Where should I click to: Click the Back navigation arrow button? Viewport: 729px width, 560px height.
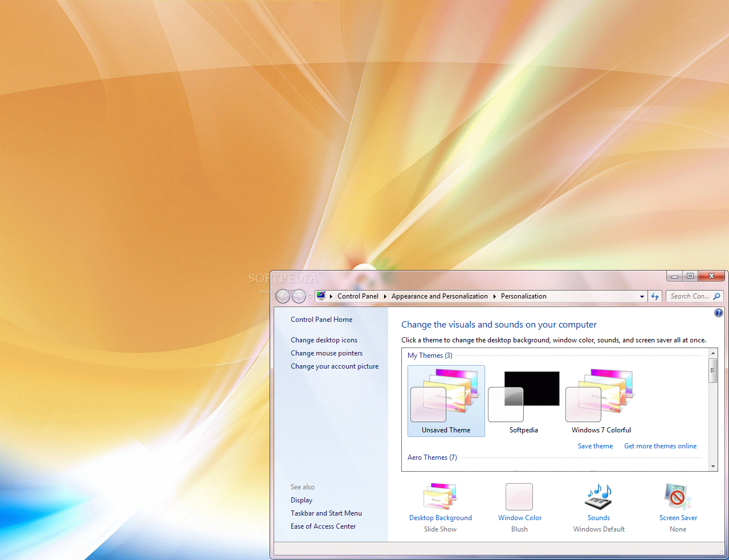283,296
